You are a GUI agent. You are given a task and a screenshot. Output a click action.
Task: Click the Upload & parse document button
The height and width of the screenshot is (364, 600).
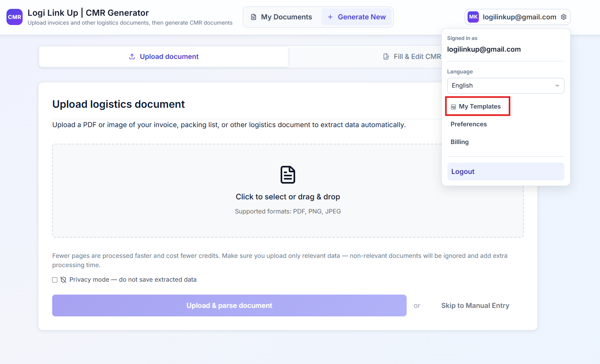point(229,305)
